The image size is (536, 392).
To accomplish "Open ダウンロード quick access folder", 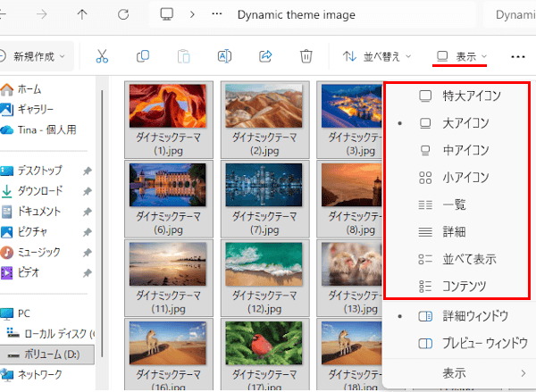I will pos(32,191).
